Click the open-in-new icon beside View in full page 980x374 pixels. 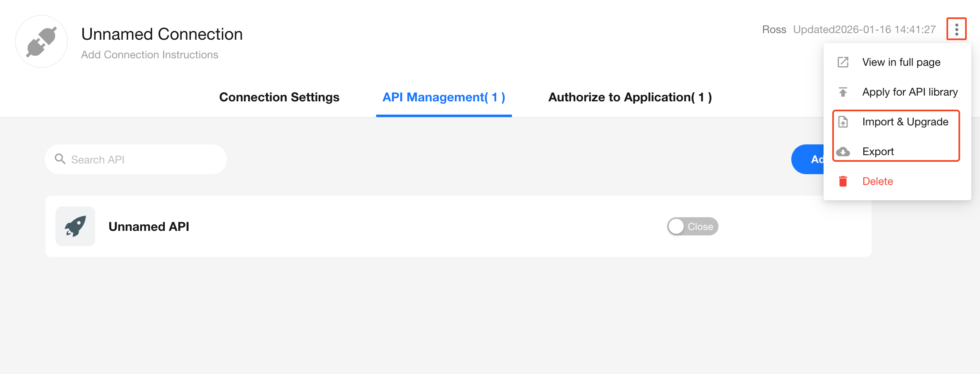click(843, 62)
